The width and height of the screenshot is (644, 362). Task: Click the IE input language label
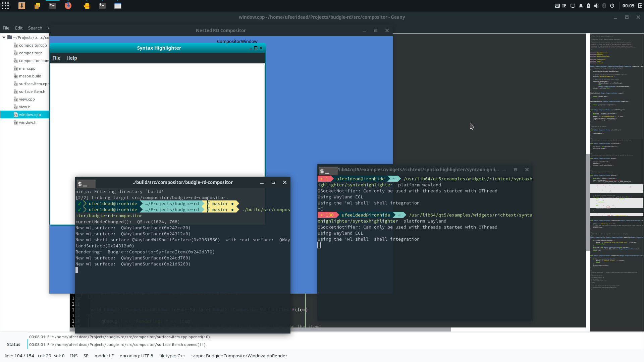click(x=564, y=6)
